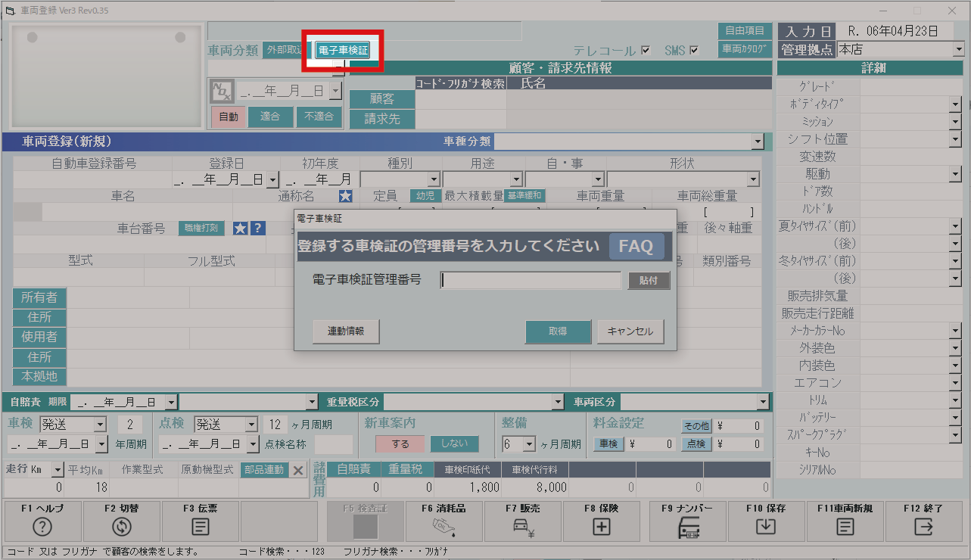Image resolution: width=971 pixels, height=560 pixels.
Task: Select 適合 compliance option
Action: click(x=270, y=117)
